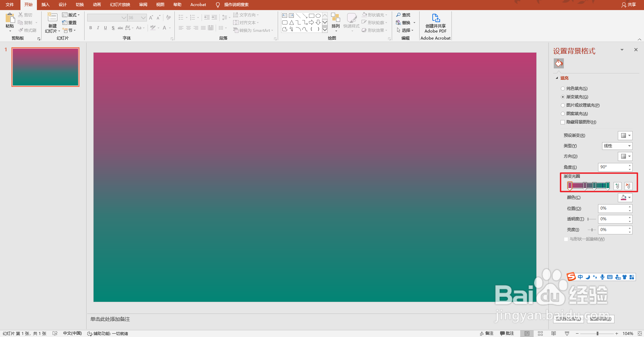Click the Share (共享) button
The width and height of the screenshot is (644, 337).
click(629, 5)
